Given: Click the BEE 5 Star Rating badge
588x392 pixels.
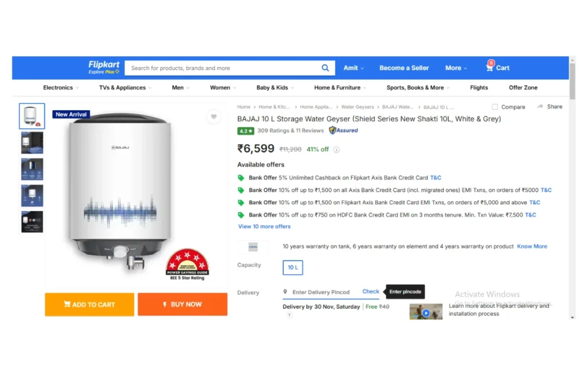Looking at the screenshot, I should [x=187, y=265].
